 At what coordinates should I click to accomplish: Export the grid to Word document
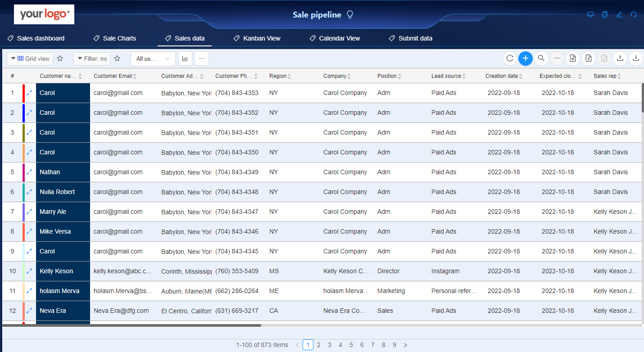coord(573,58)
